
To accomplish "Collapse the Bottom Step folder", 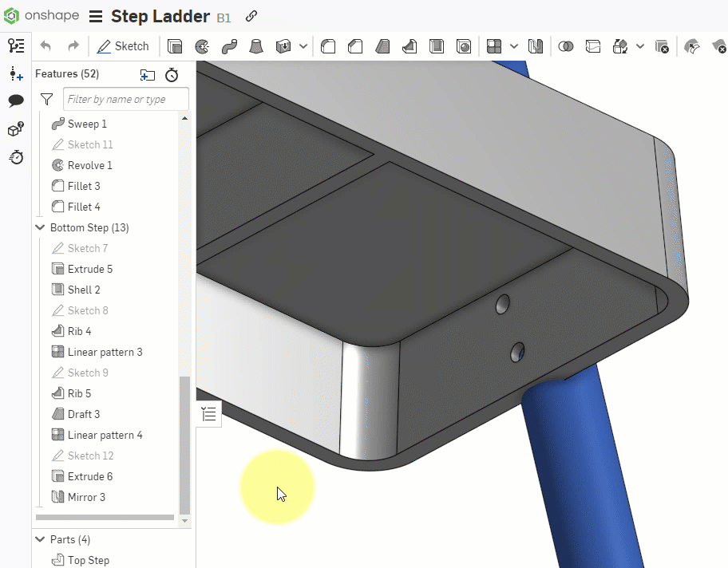I will click(x=40, y=227).
